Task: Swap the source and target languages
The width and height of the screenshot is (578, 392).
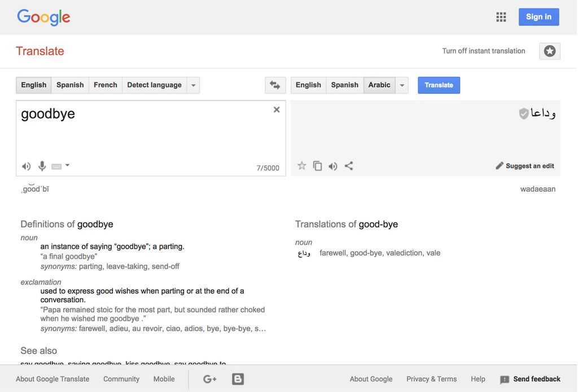Action: 275,84
